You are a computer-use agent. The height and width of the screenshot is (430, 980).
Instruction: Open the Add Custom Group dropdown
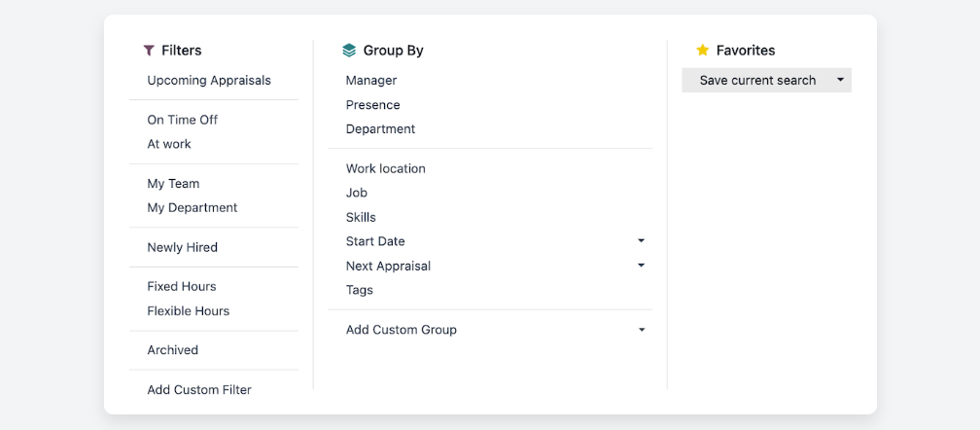[641, 330]
